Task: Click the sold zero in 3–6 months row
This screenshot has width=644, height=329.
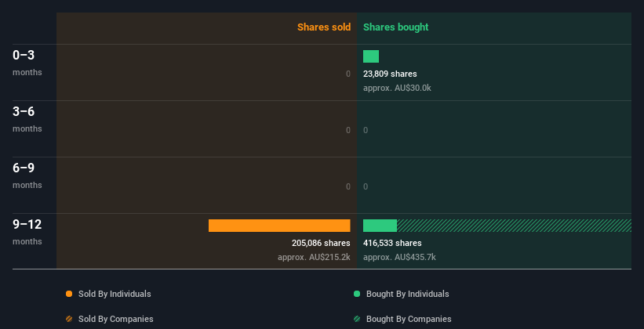Action: click(347, 131)
